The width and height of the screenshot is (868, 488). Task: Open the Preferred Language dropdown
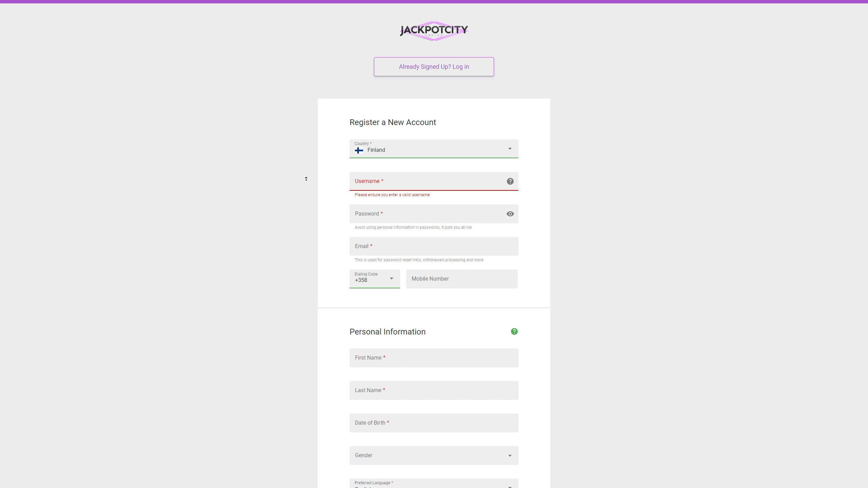click(x=434, y=484)
